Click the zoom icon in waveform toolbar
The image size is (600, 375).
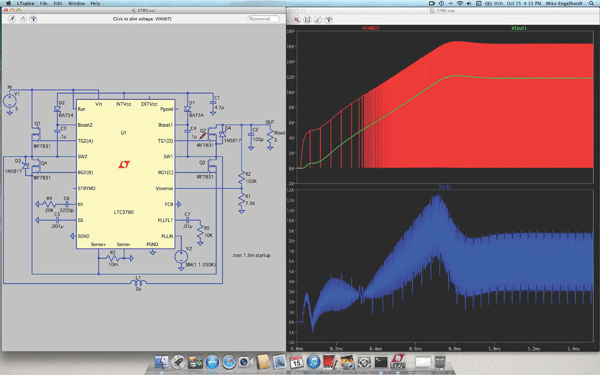coord(297,20)
